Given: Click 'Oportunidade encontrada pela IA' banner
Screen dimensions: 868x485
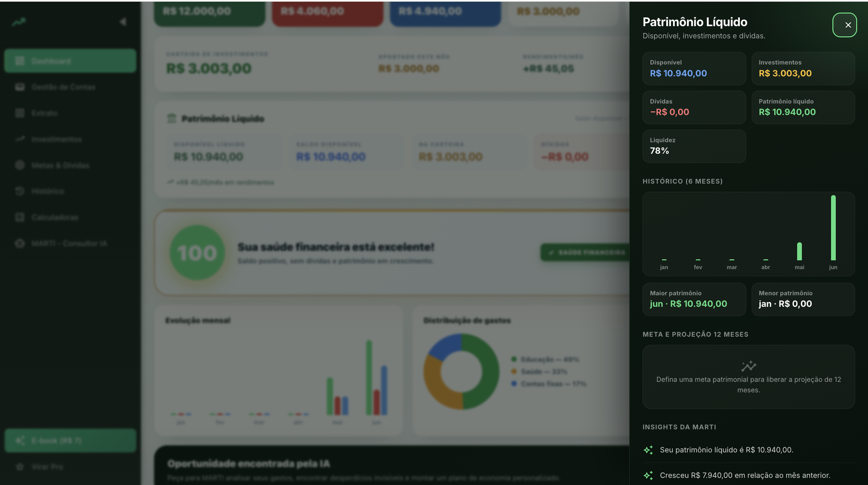Looking at the screenshot, I should (x=392, y=465).
